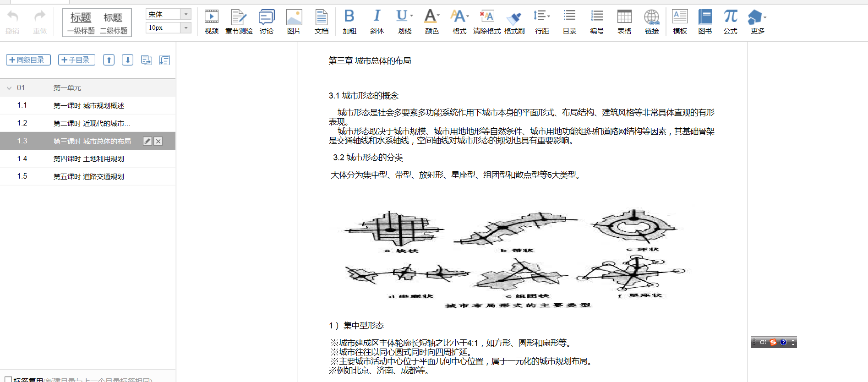
Task: Open the font color (颜色) picker
Action: [x=431, y=22]
